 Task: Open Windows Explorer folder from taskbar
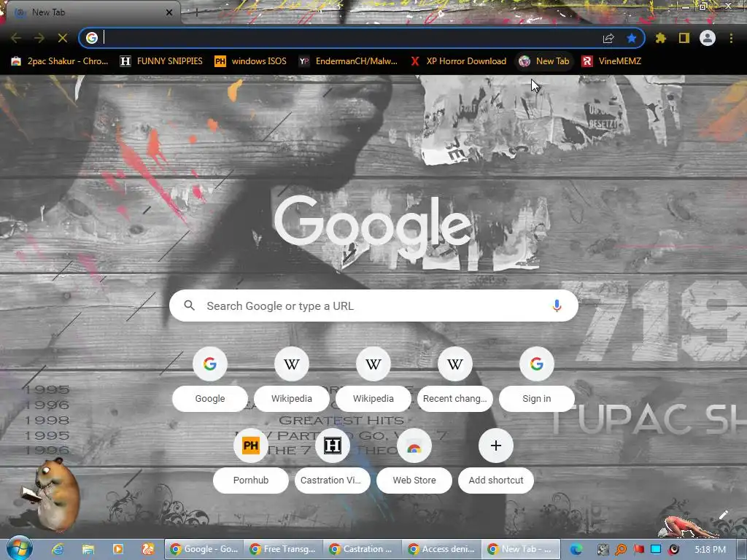click(x=88, y=550)
